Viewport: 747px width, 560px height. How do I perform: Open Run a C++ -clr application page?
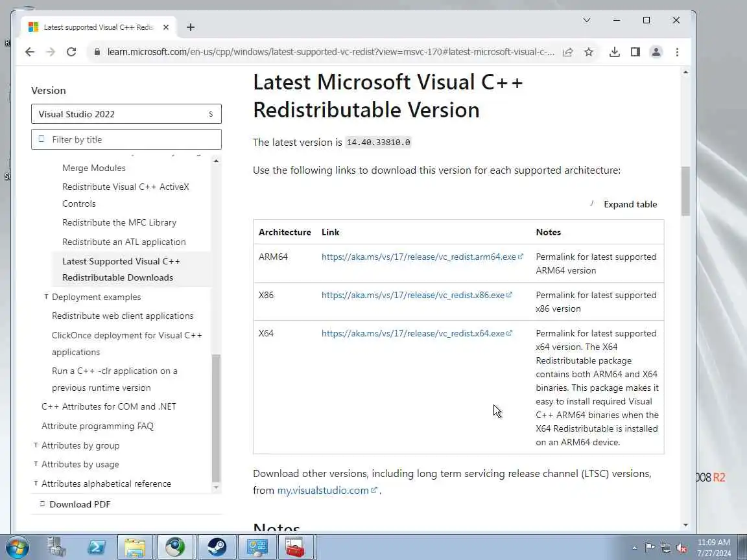coord(114,379)
